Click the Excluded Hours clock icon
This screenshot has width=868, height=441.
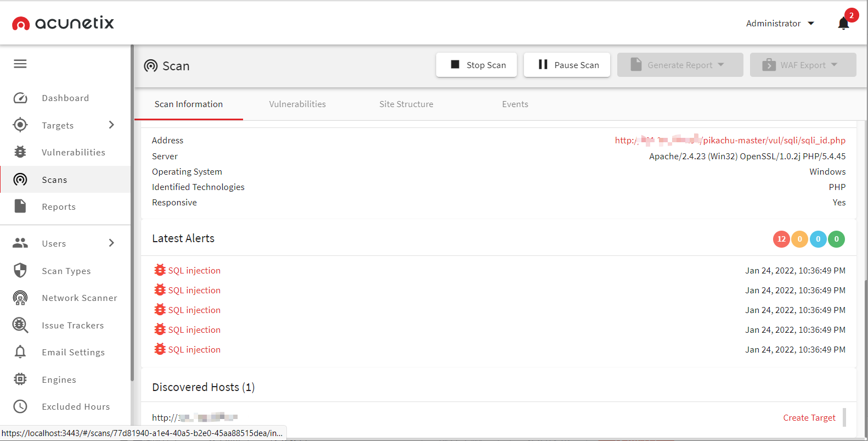20,406
